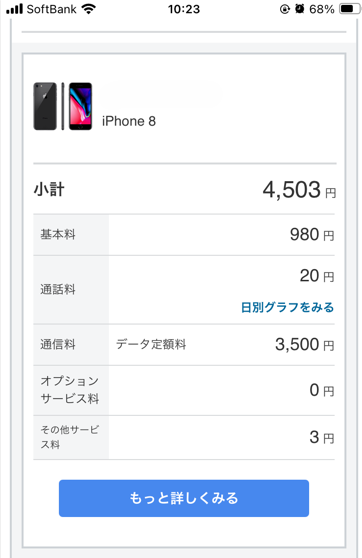The width and height of the screenshot is (362, 558).
Task: Tap the iPhone 8 front-view image
Action: [x=80, y=106]
